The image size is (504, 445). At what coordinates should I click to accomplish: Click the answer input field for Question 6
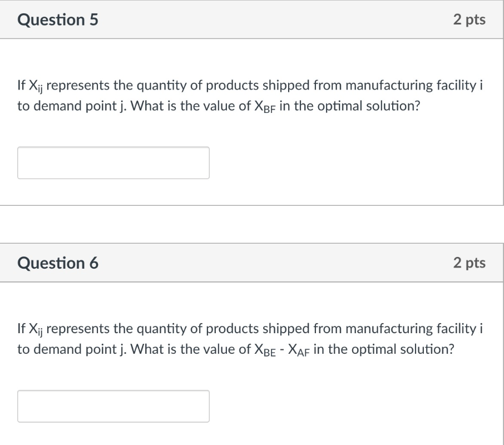(113, 406)
